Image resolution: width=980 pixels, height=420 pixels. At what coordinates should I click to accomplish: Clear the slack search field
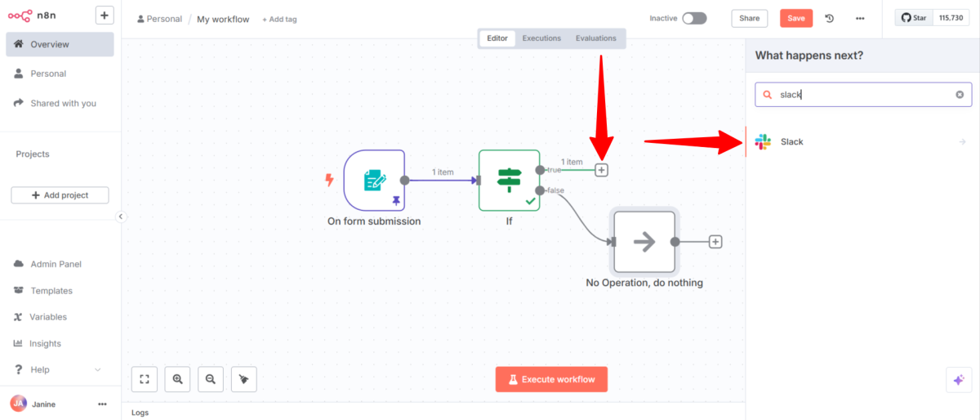pos(960,95)
